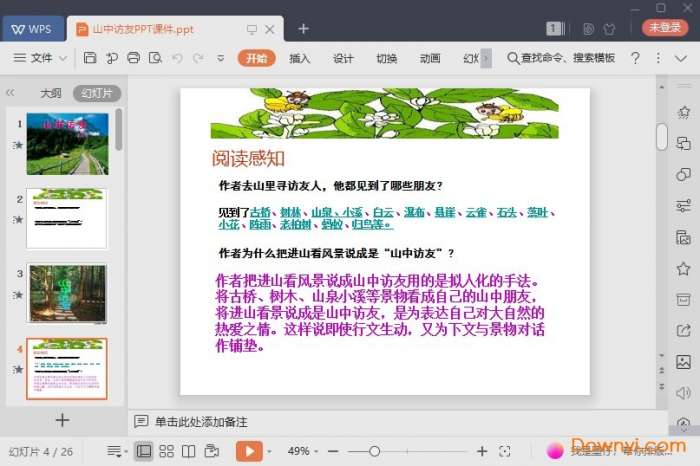This screenshot has width=700, height=466.
Task: Open the star-shaped icon at top of right sidebar
Action: pyautogui.click(x=683, y=112)
